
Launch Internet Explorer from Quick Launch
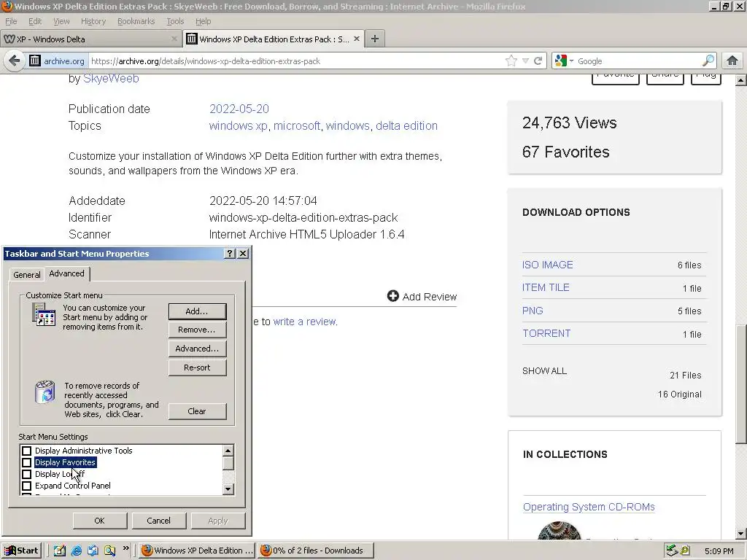[76, 551]
